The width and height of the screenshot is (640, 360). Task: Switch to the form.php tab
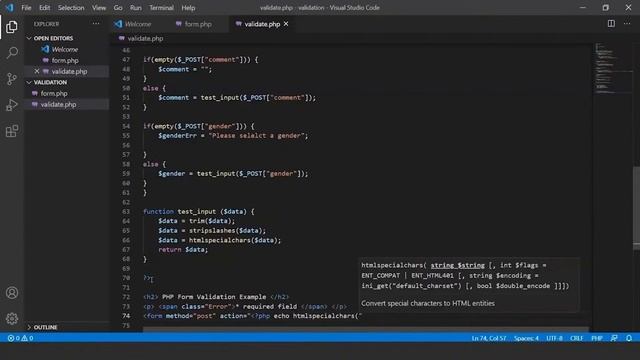(198, 24)
